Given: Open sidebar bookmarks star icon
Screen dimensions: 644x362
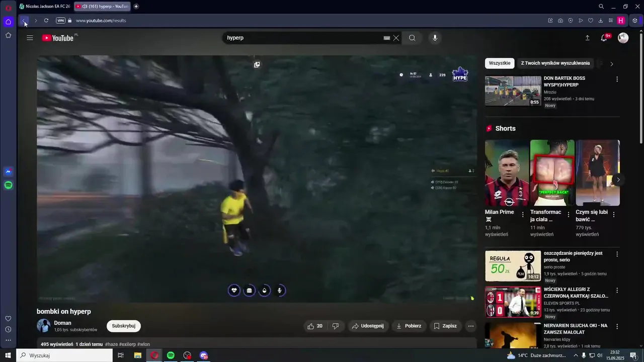Looking at the screenshot, I should [x=8, y=35].
